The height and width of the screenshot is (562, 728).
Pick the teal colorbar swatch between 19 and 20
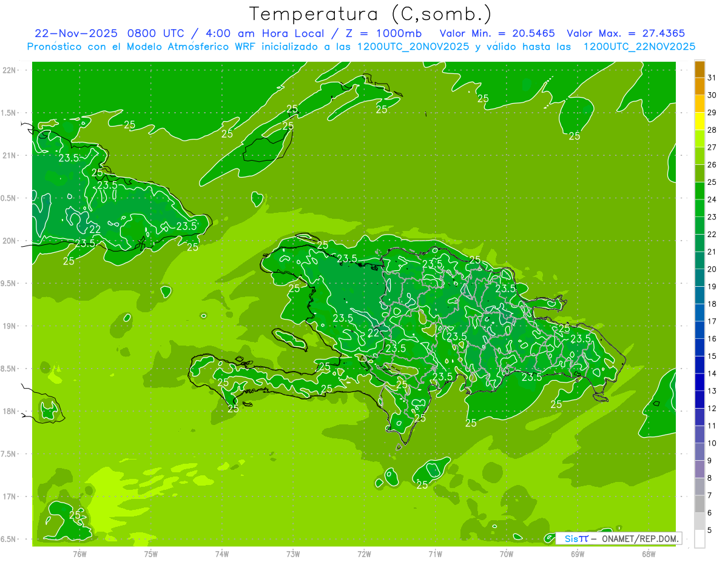click(699, 278)
